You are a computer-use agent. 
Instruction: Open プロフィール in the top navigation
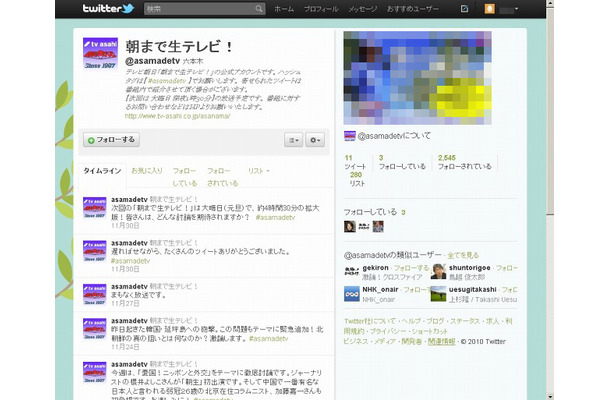point(321,9)
